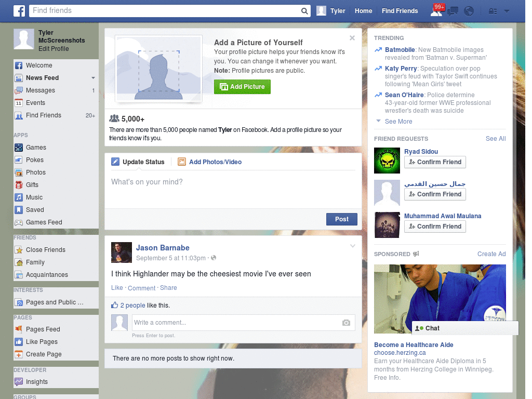Click Tyler McScreenshots profile thumbnail

[24, 39]
